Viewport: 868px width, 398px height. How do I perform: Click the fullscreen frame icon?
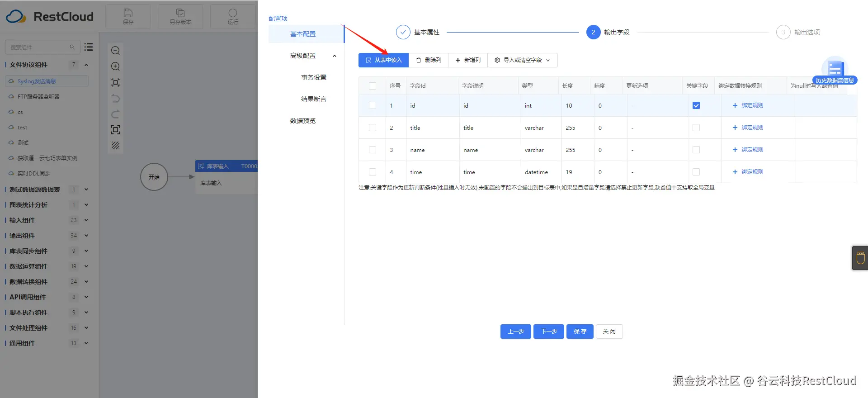pos(115,130)
